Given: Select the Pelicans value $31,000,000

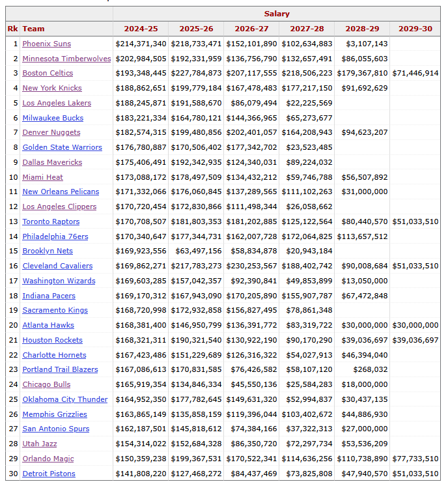Looking at the screenshot, I should click(x=365, y=192).
